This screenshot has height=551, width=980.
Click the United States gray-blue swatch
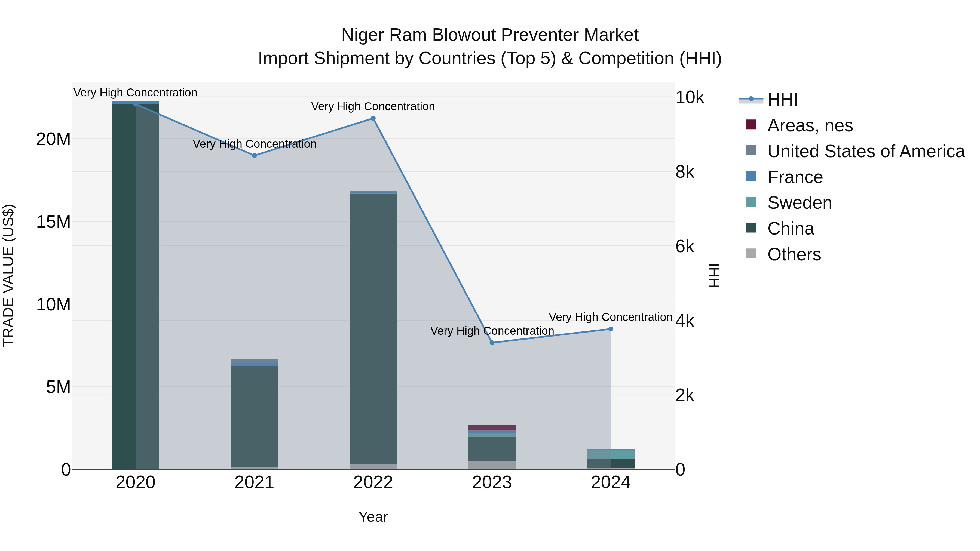pyautogui.click(x=751, y=150)
